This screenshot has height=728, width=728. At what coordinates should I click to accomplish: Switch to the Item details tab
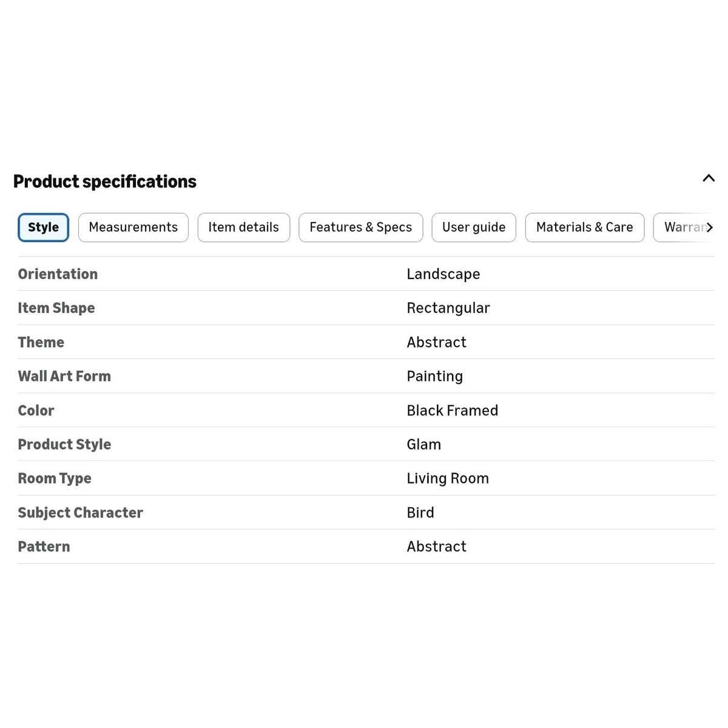[x=244, y=227]
